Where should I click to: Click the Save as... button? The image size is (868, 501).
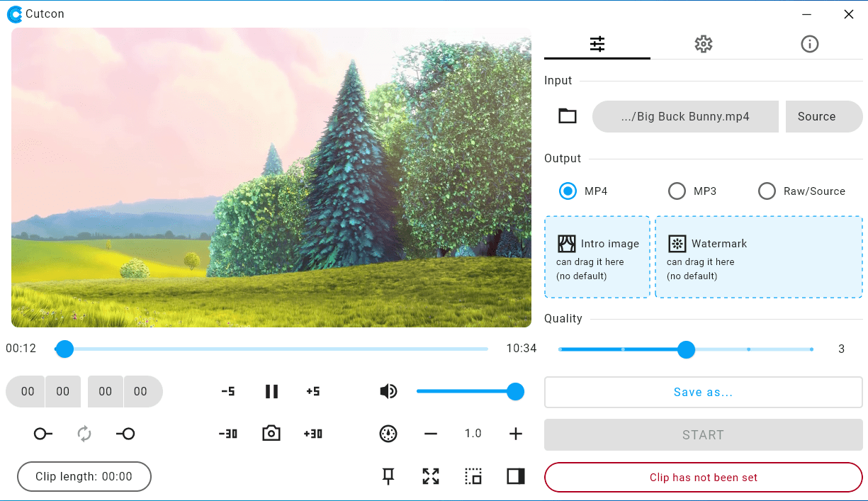coord(703,392)
